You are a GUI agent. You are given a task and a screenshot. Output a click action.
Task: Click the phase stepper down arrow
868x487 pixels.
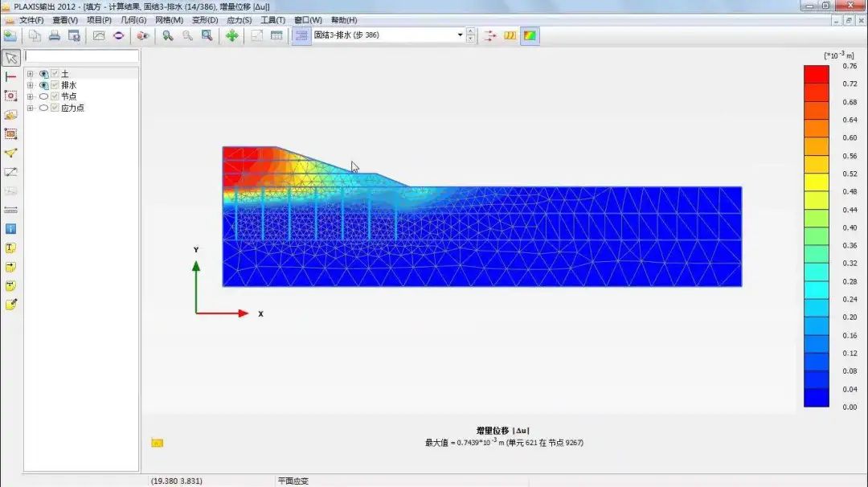[x=470, y=39]
